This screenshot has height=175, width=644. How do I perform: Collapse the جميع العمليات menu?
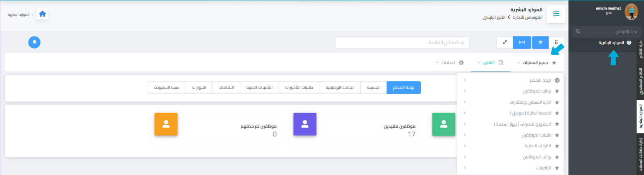pos(535,63)
